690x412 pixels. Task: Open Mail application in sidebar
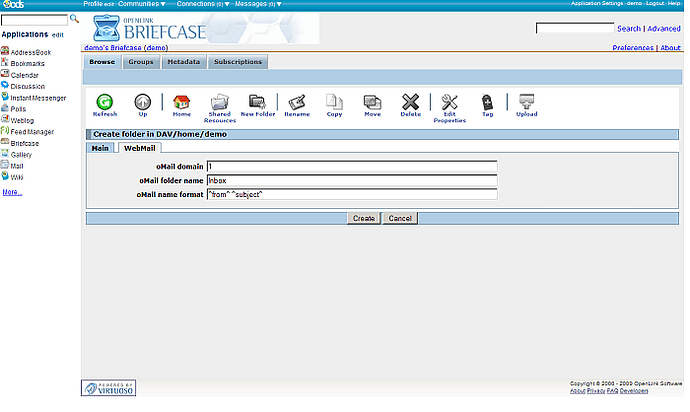(x=17, y=166)
